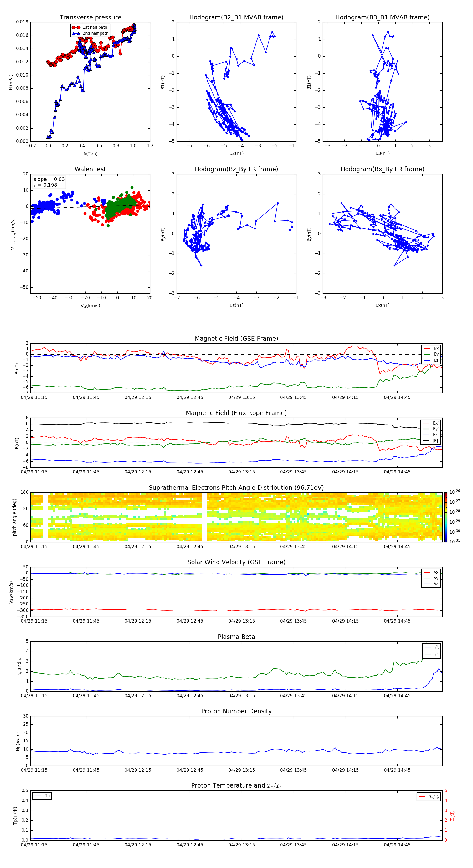This screenshot has width=473, height=868.
Task: Click the "V_A(km/s)" x-axis label
Action: (90, 306)
